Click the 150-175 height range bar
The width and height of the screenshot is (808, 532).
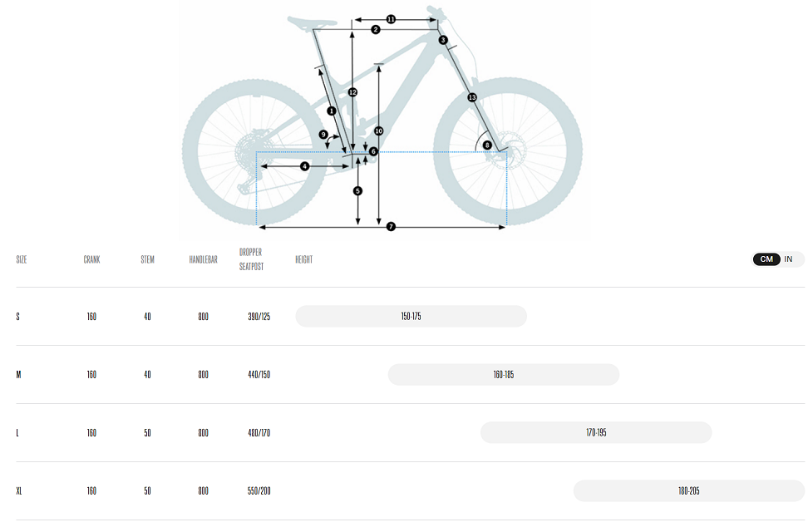click(411, 316)
